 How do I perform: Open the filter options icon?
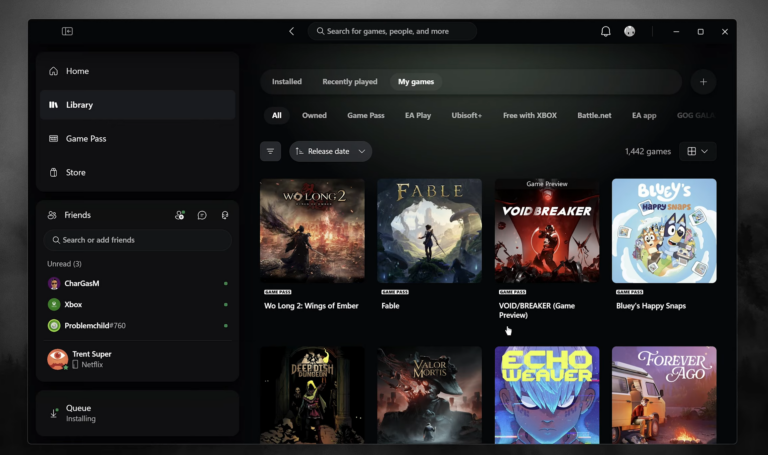coord(270,151)
